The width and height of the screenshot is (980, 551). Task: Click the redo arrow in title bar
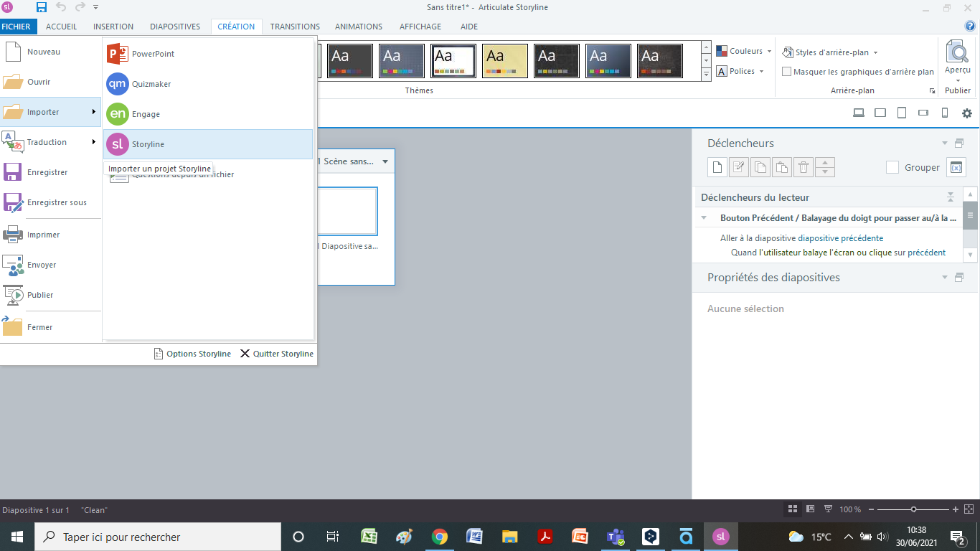click(x=80, y=7)
